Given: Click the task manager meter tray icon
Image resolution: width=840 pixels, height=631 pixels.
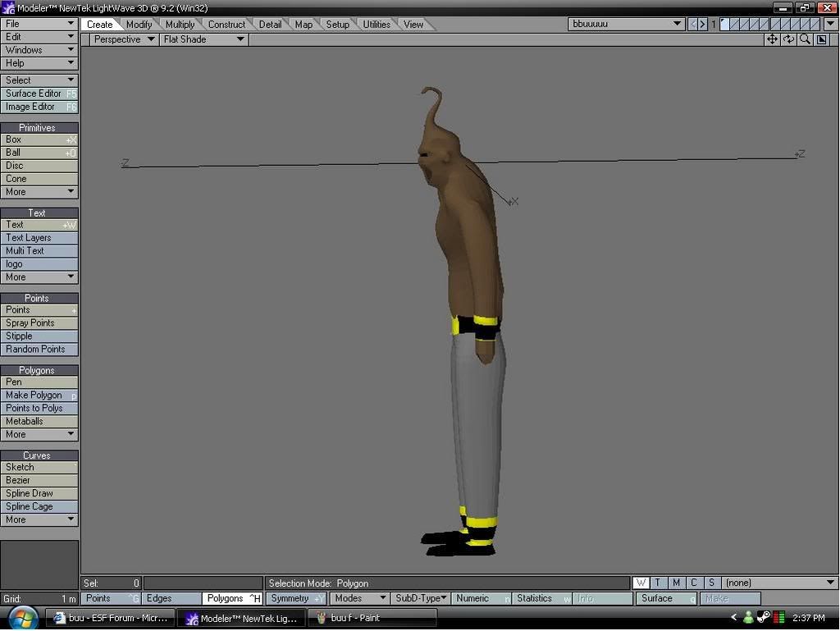Looking at the screenshot, I should tap(779, 618).
